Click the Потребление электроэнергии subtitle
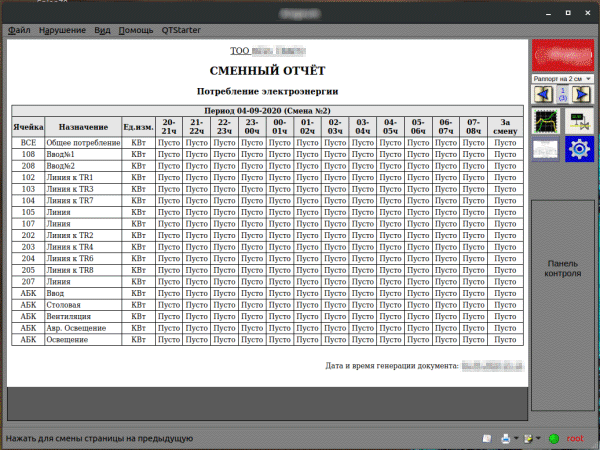 (267, 91)
